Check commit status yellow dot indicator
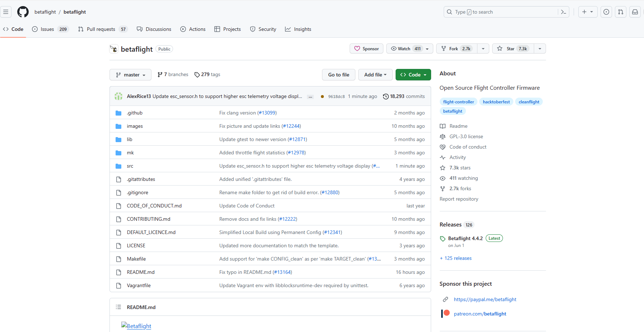 [x=322, y=97]
